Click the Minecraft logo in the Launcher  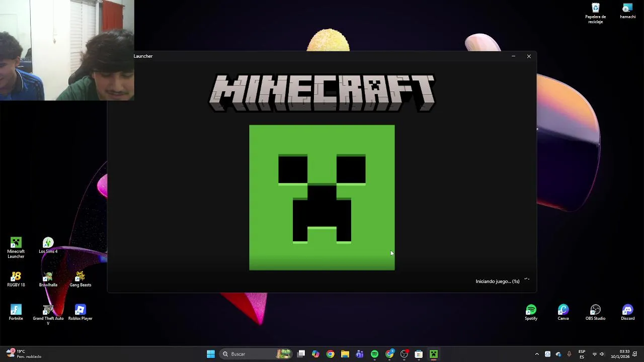[x=322, y=93]
